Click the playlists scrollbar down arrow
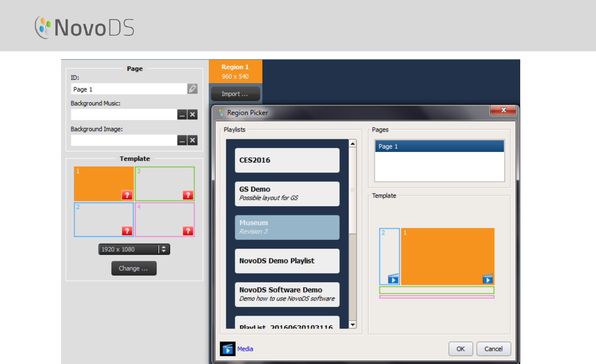 [353, 324]
